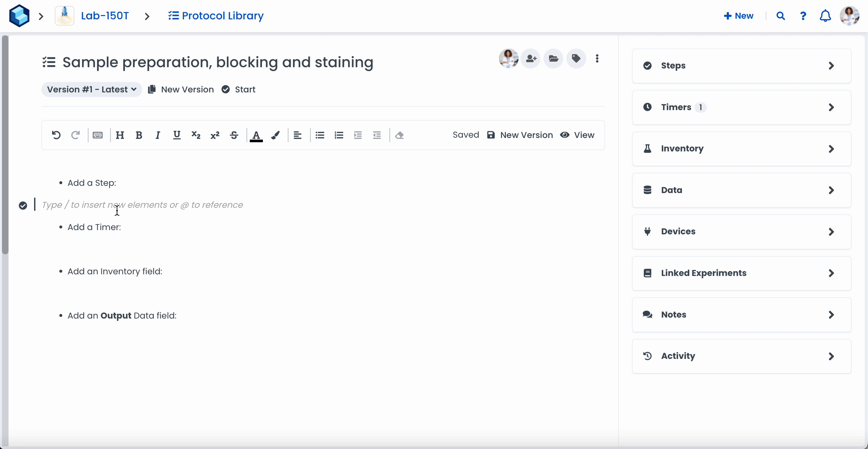This screenshot has height=449, width=868.
Task: Click the add collaborator icon
Action: click(x=531, y=59)
